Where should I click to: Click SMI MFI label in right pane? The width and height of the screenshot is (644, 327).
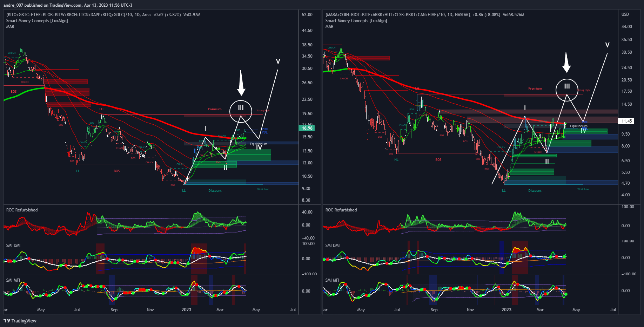coord(332,280)
